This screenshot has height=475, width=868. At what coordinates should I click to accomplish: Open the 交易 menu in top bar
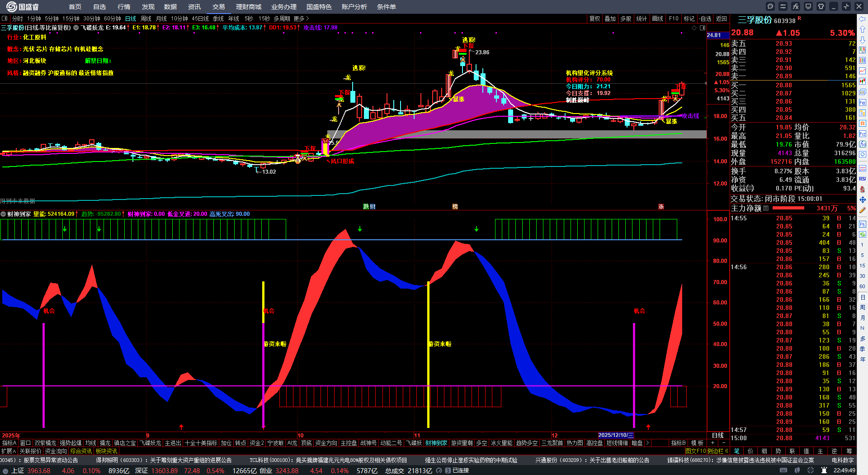point(219,7)
